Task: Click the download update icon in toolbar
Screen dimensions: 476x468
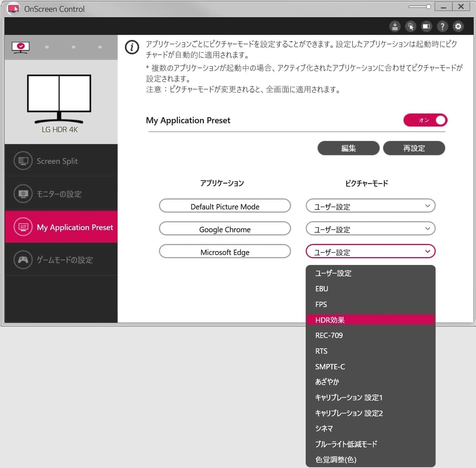Action: click(395, 27)
